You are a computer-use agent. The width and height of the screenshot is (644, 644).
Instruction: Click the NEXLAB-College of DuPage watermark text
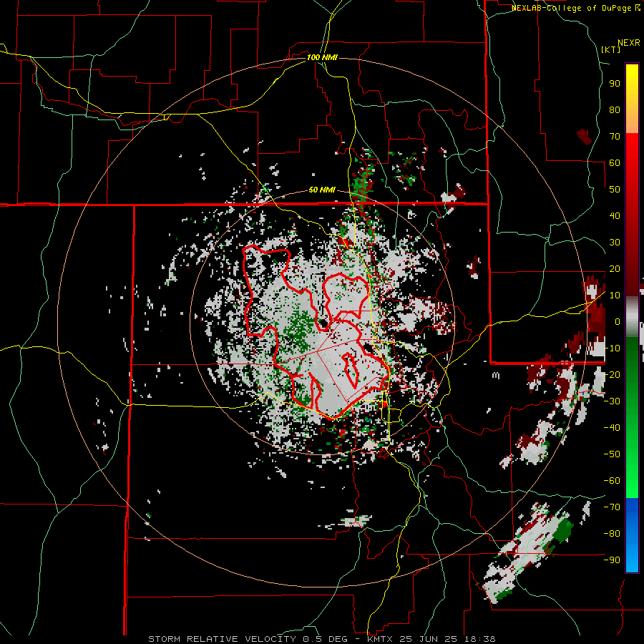pos(572,8)
